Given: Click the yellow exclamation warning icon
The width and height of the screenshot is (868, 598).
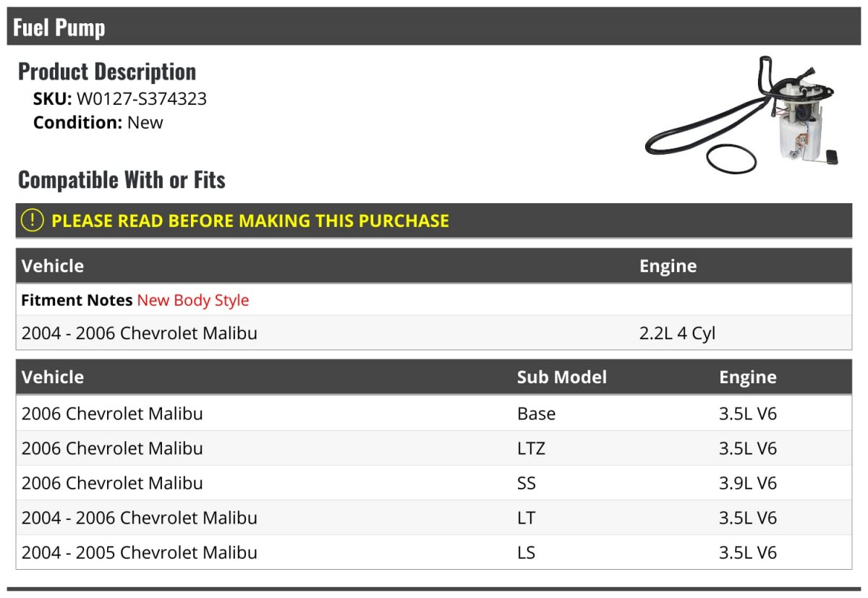Looking at the screenshot, I should coord(33,221).
